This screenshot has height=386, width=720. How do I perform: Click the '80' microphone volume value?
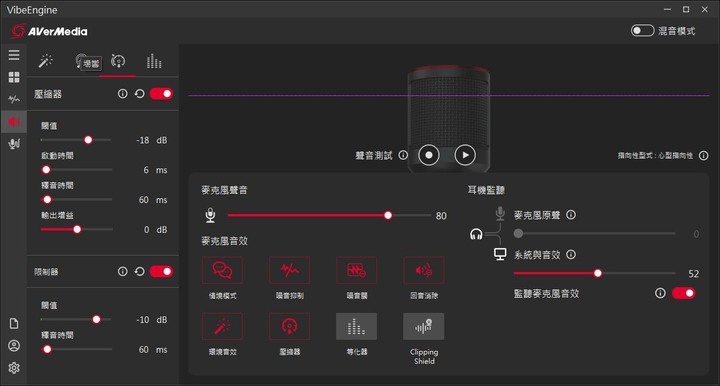tap(441, 216)
